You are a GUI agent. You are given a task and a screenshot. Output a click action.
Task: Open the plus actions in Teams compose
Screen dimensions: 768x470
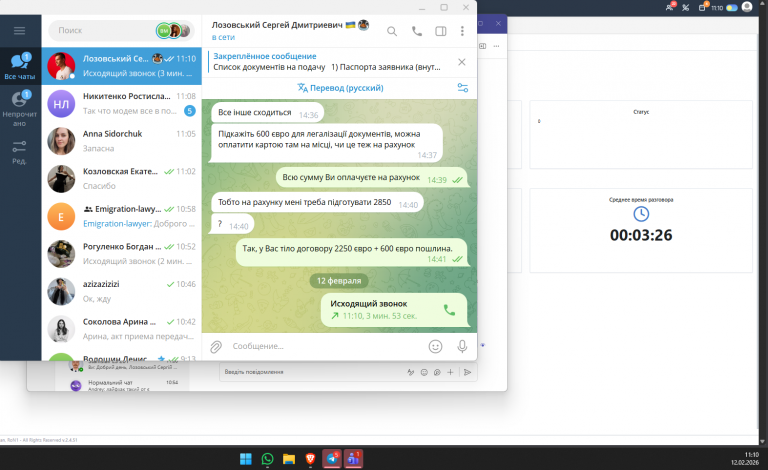[x=450, y=373]
